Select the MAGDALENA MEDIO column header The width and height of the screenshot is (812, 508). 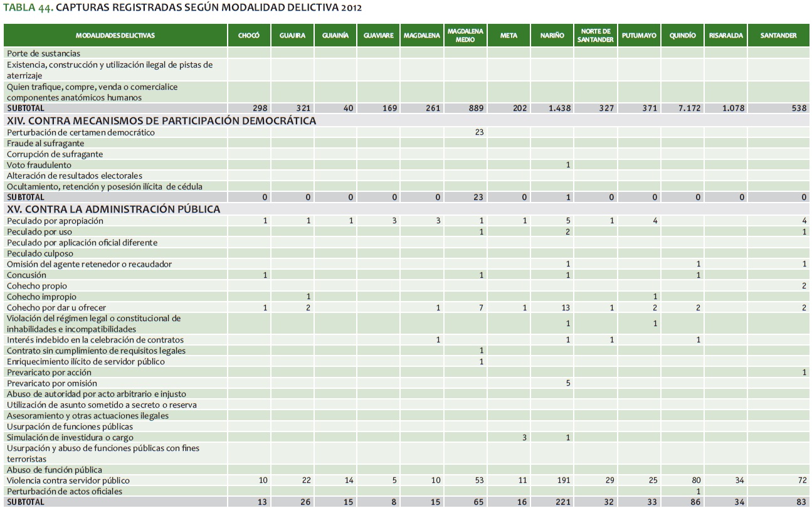(465, 36)
